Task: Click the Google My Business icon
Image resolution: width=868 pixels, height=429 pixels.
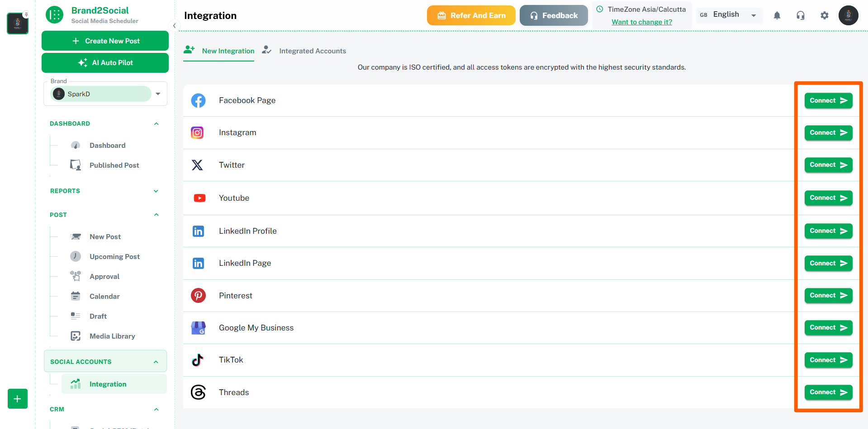Action: [198, 328]
